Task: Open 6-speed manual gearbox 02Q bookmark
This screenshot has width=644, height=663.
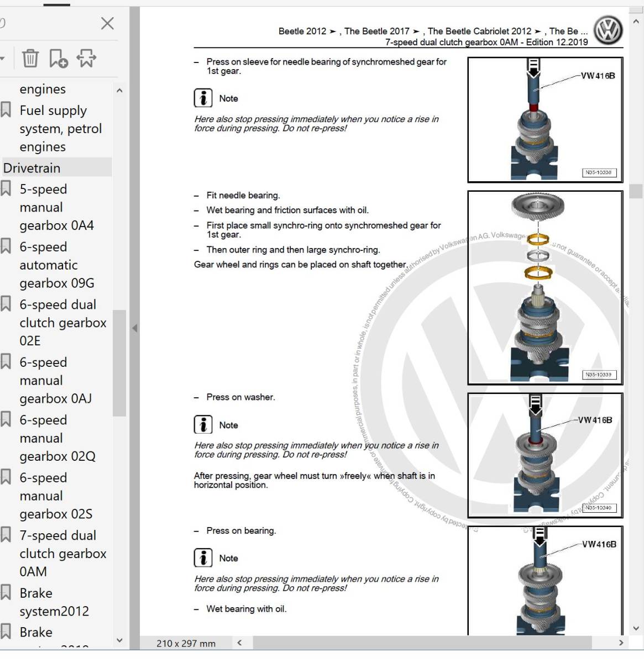Action: 57,438
